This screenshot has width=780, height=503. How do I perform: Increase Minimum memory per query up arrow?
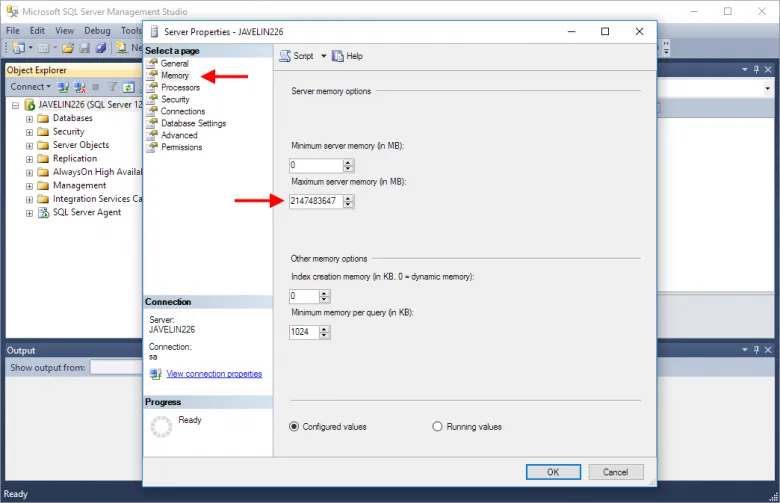point(324,329)
